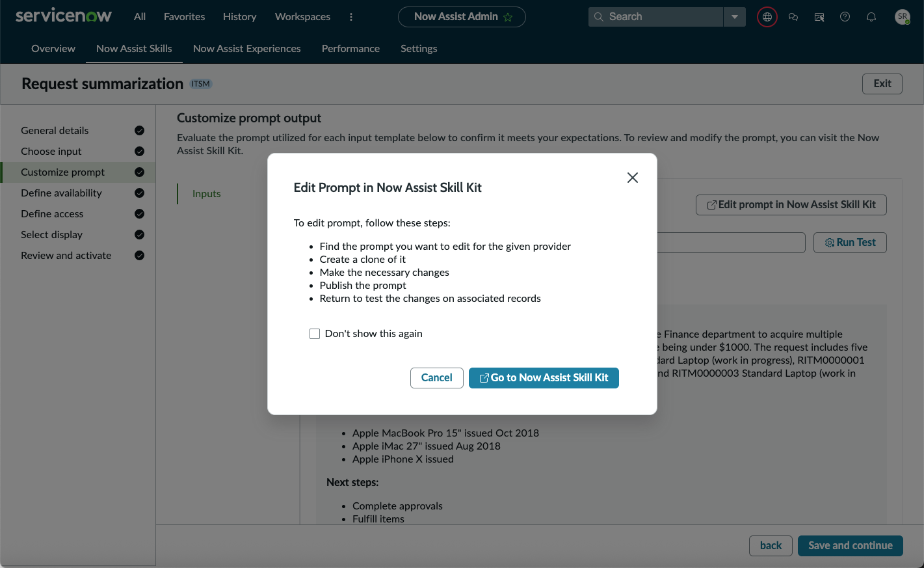Open the SR user avatar menu
The width and height of the screenshot is (924, 568).
(x=903, y=17)
